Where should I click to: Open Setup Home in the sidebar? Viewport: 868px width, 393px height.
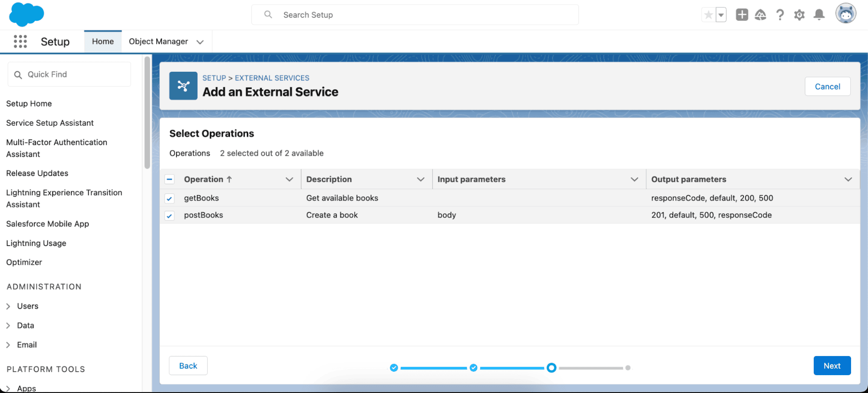click(x=29, y=103)
